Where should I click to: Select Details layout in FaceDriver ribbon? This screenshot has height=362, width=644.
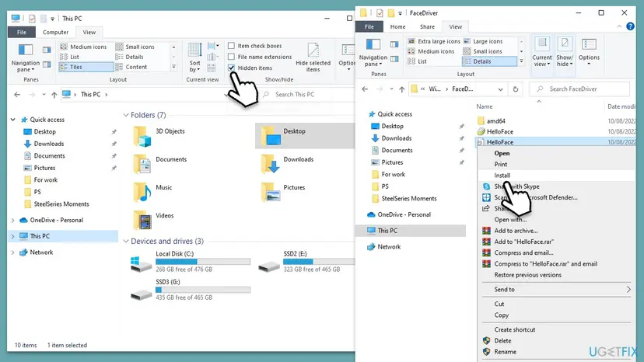(489, 61)
